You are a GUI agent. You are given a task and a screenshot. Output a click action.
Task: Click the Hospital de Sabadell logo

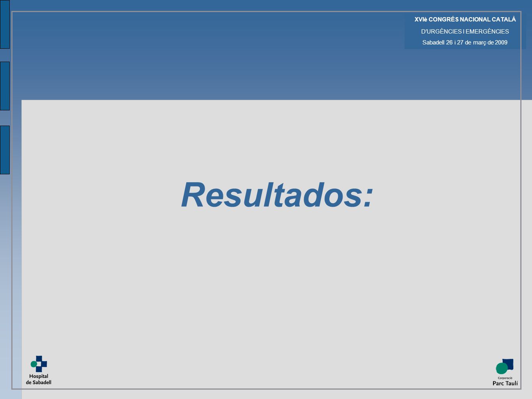[x=39, y=370]
